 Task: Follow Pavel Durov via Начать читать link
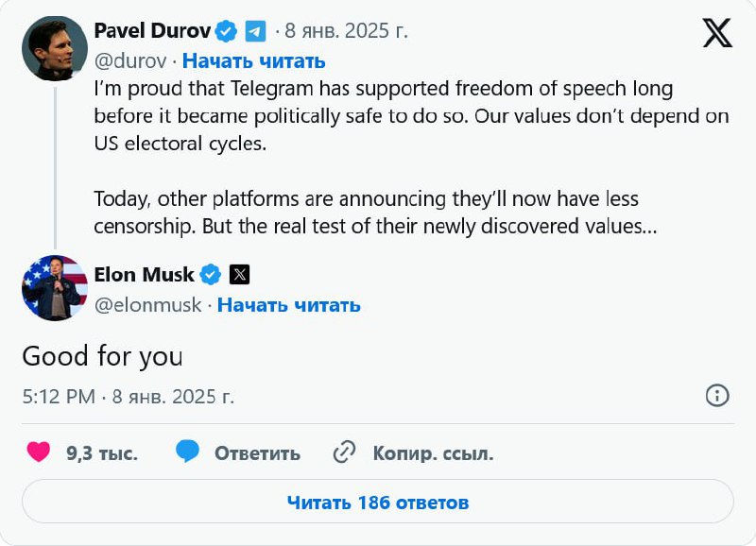[x=253, y=61]
